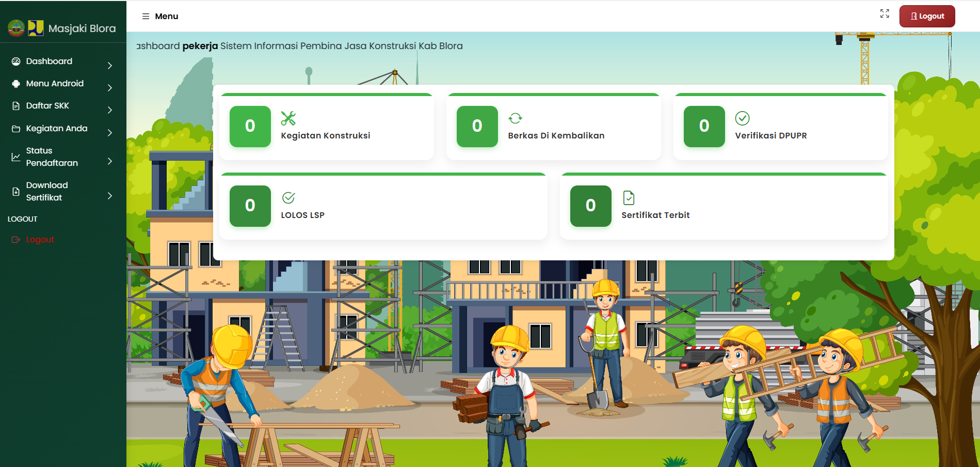Click the hamburger Menu icon
The width and height of the screenshot is (980, 467).
click(x=146, y=17)
